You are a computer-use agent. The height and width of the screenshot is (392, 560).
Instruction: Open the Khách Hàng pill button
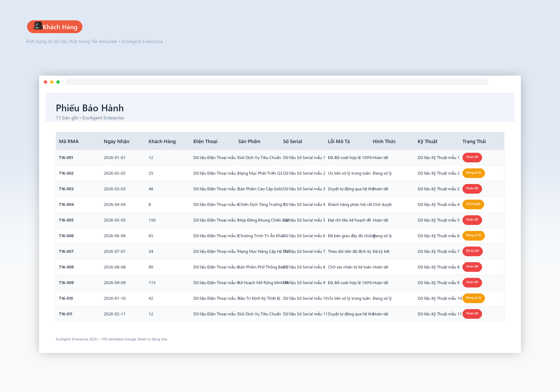(55, 27)
